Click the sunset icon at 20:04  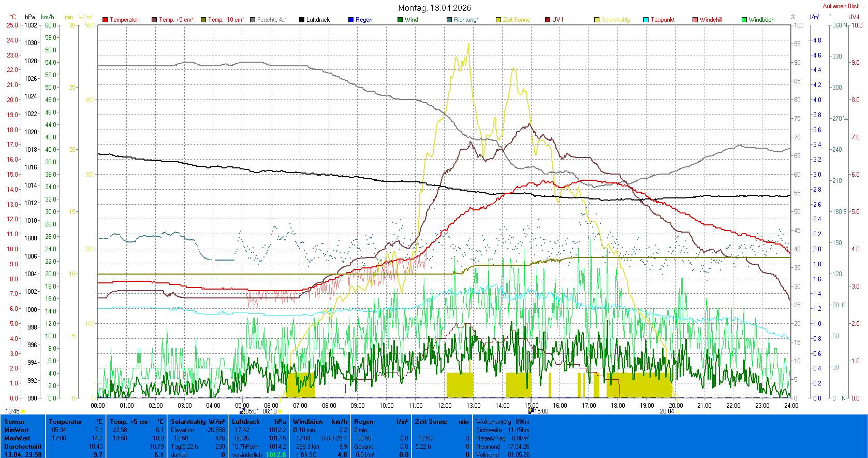676,411
